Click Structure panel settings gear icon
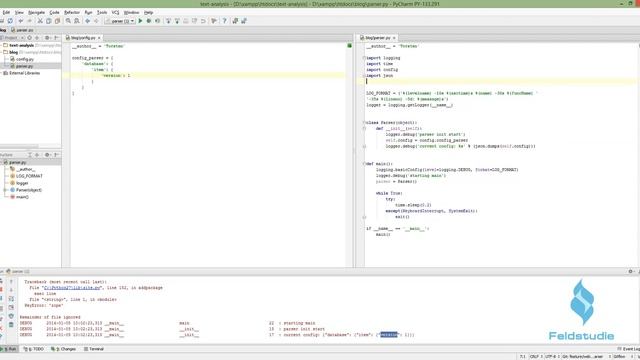Viewport: 640px width, 360px height. click(47, 155)
